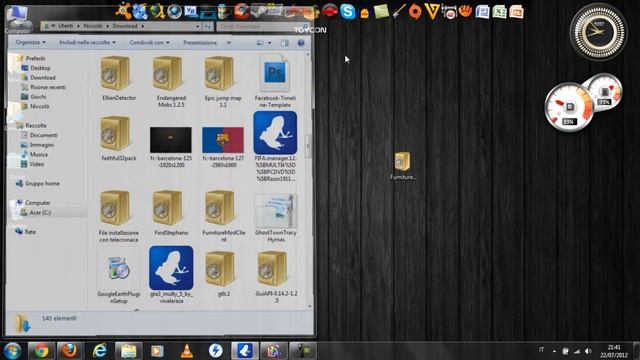
Task: Click the desktop clock gadget
Action: point(598,32)
